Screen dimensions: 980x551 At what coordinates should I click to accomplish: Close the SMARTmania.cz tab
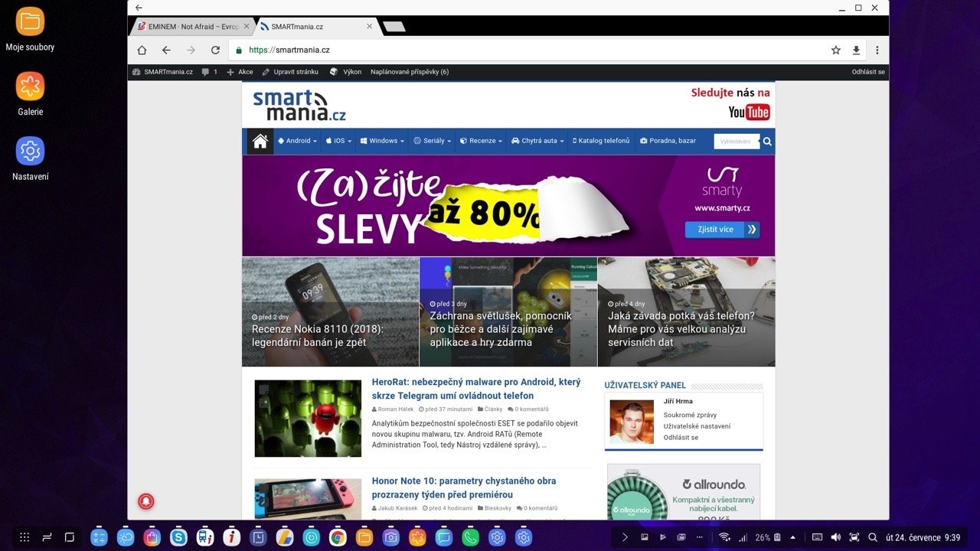click(x=369, y=26)
